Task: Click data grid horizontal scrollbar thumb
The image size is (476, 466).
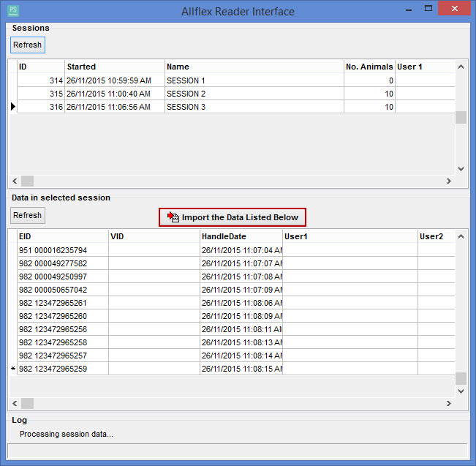Action: point(27,403)
